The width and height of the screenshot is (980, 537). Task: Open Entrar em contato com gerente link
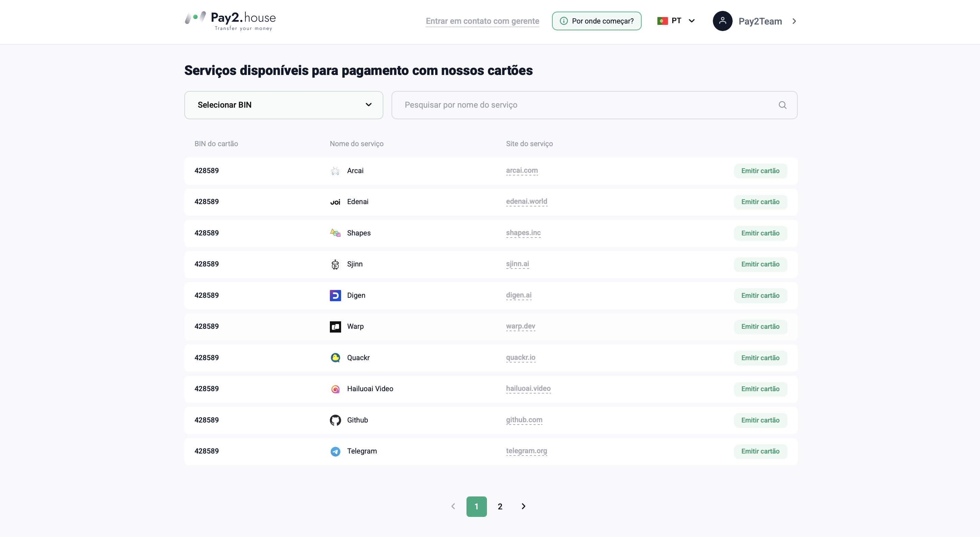click(483, 21)
